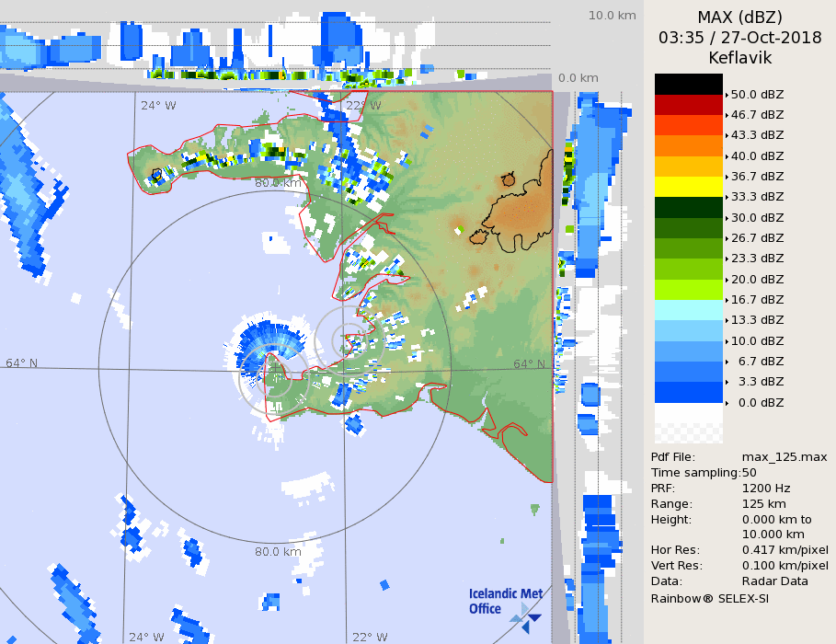Pick the deep blue 0.0 dBZ swatch
The image size is (836, 644).
[x=688, y=392]
